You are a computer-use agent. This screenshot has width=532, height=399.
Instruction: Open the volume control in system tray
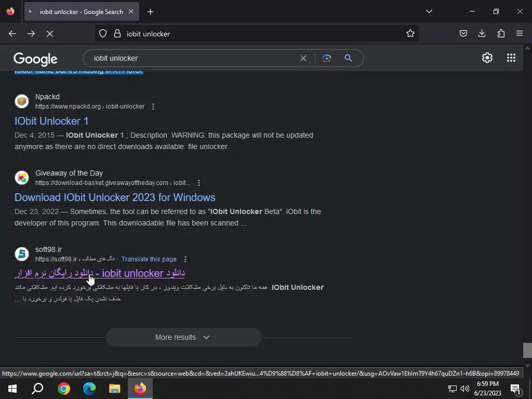(465, 389)
